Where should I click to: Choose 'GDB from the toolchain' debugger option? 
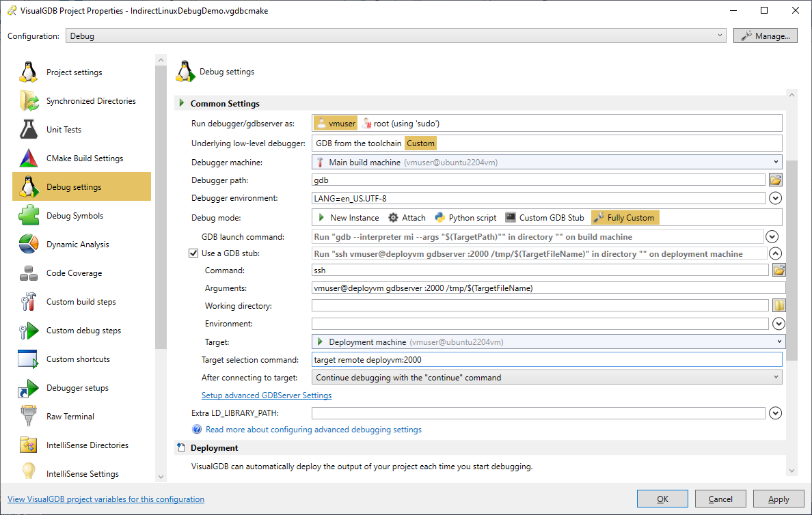click(x=358, y=143)
